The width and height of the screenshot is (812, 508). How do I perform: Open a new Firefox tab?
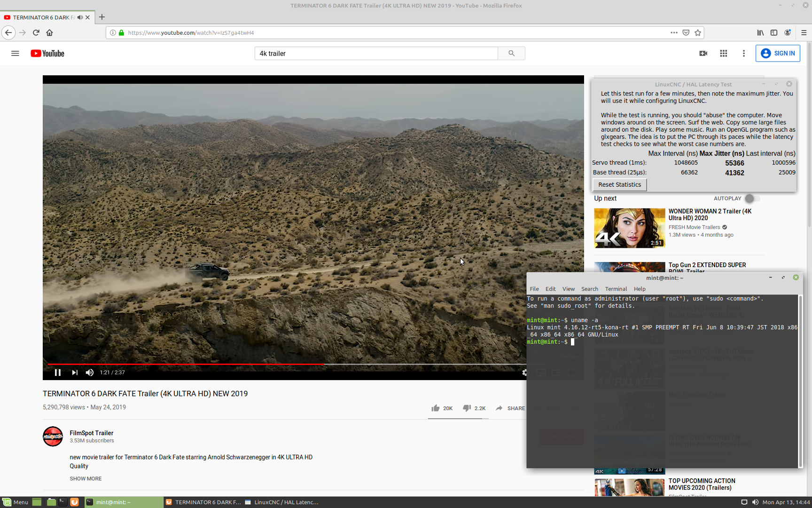coord(101,17)
